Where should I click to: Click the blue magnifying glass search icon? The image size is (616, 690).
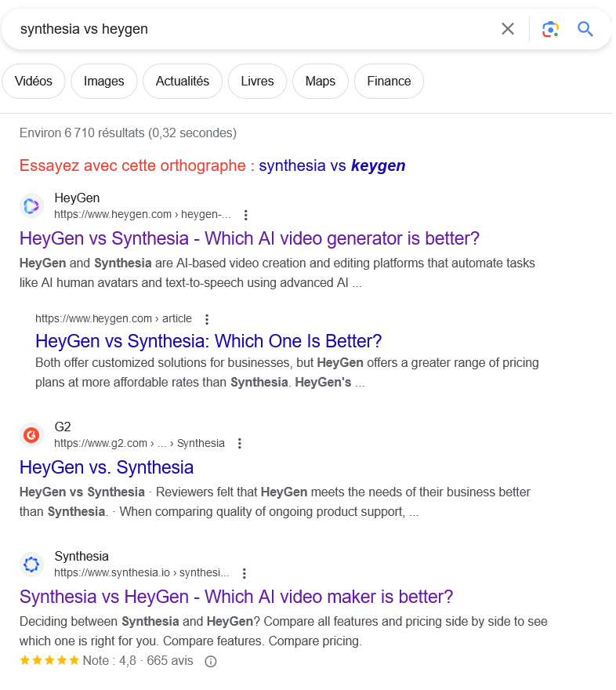(585, 29)
